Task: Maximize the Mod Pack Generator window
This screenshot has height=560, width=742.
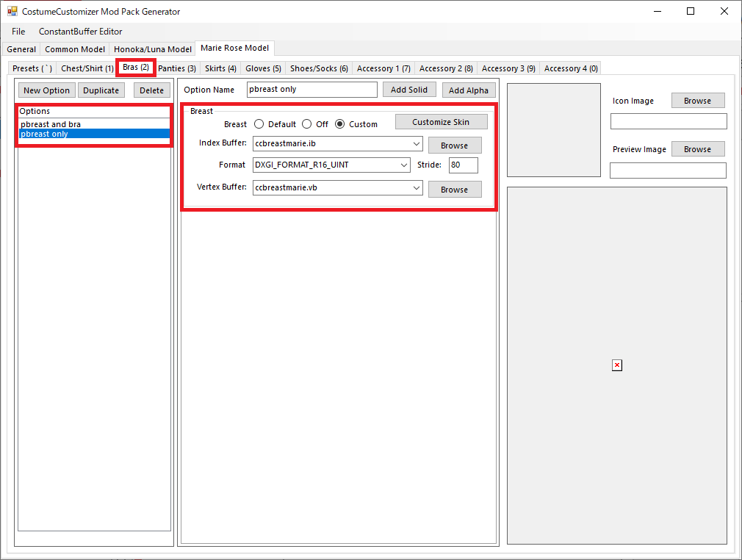Action: [x=691, y=11]
